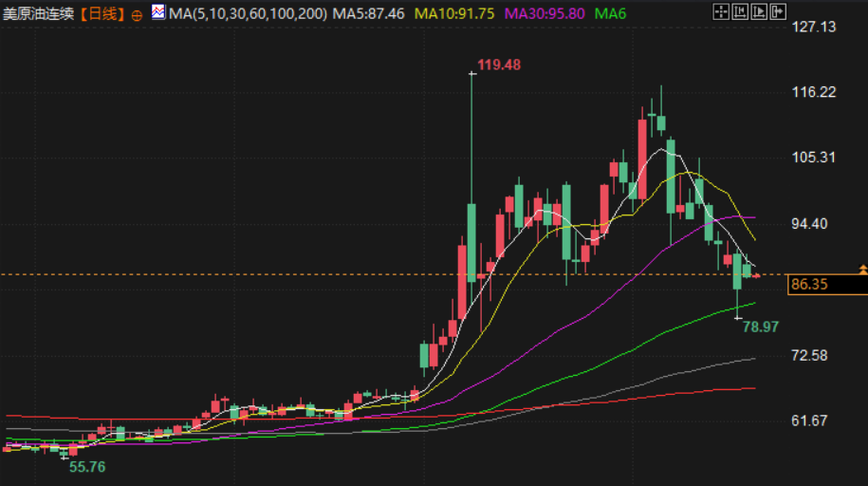This screenshot has height=486, width=868.
Task: Click the 105.31 axis value
Action: [x=813, y=158]
